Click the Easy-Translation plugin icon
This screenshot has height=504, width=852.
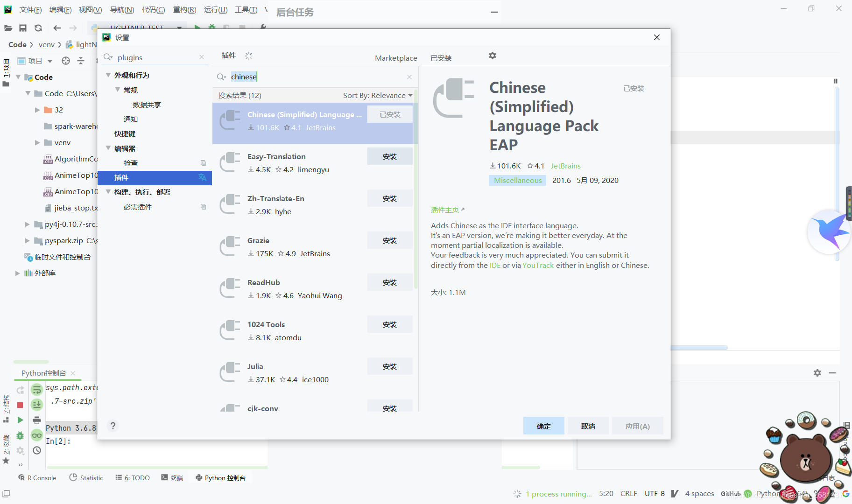pyautogui.click(x=230, y=162)
